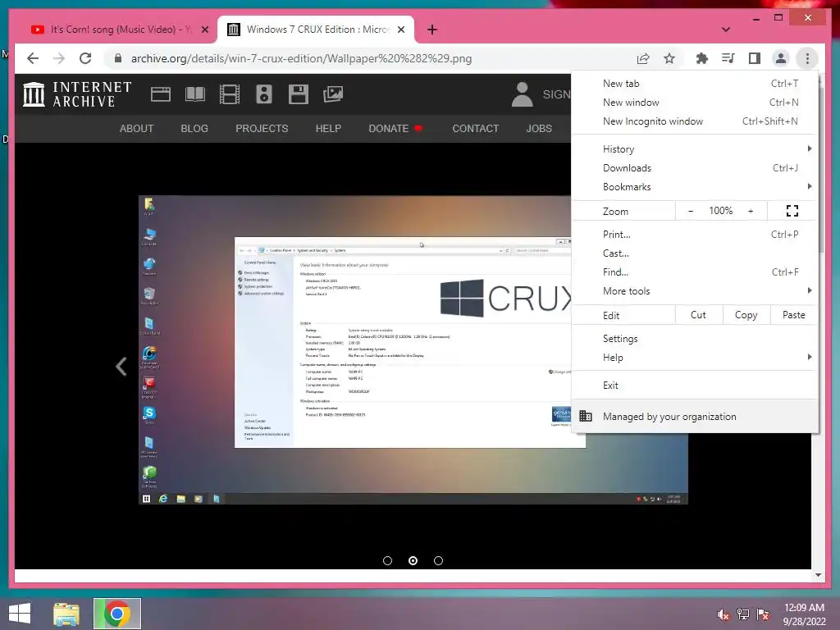Go forward using the forward arrow
This screenshot has height=630, width=840.
[59, 58]
